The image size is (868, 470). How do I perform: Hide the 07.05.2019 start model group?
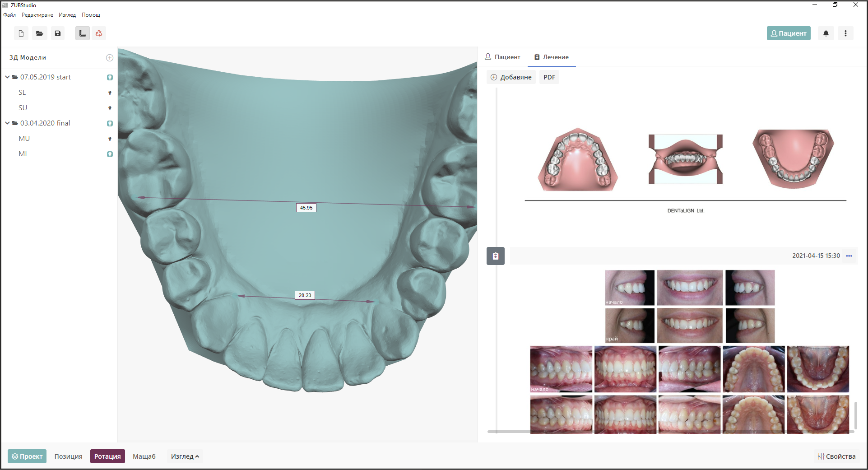point(110,77)
